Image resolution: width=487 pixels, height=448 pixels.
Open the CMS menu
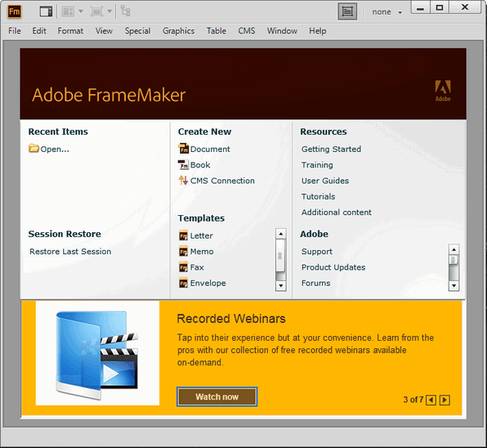point(247,31)
